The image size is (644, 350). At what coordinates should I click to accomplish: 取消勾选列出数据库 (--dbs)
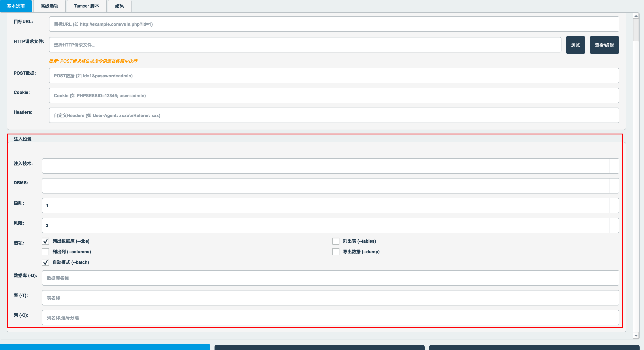click(45, 241)
